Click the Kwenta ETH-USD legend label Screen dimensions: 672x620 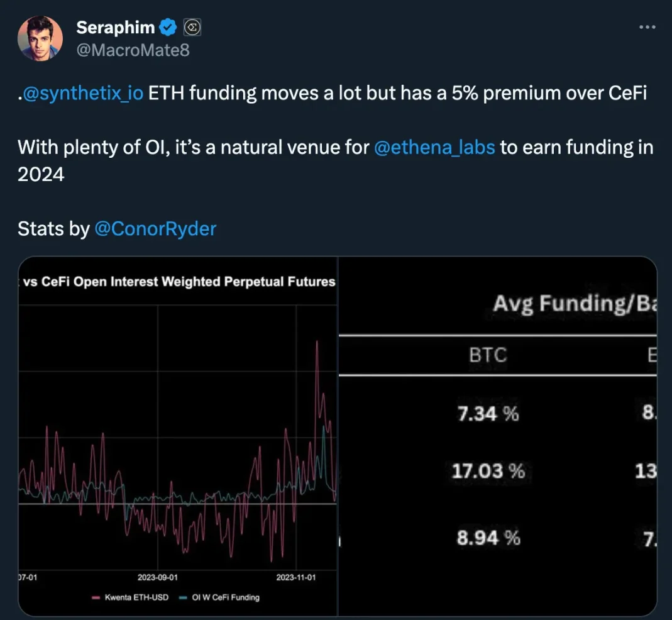pos(136,598)
